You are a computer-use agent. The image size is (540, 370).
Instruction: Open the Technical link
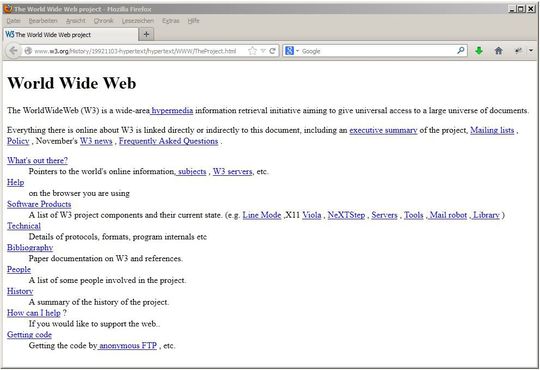pyautogui.click(x=24, y=226)
